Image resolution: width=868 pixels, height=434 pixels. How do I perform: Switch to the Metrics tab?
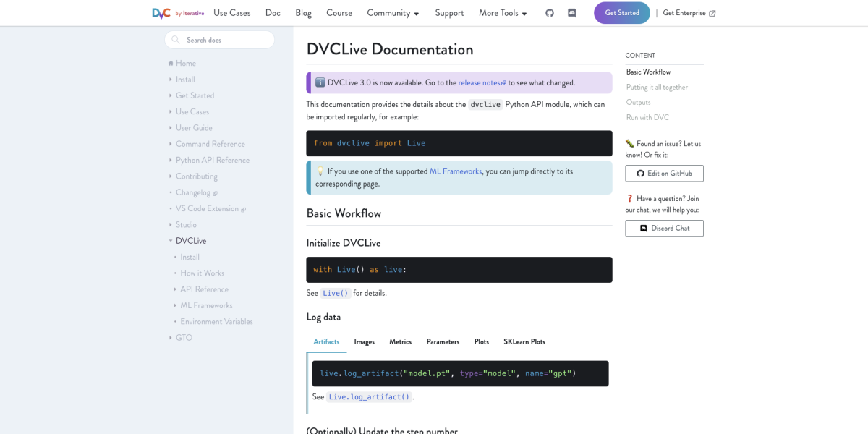coord(400,341)
